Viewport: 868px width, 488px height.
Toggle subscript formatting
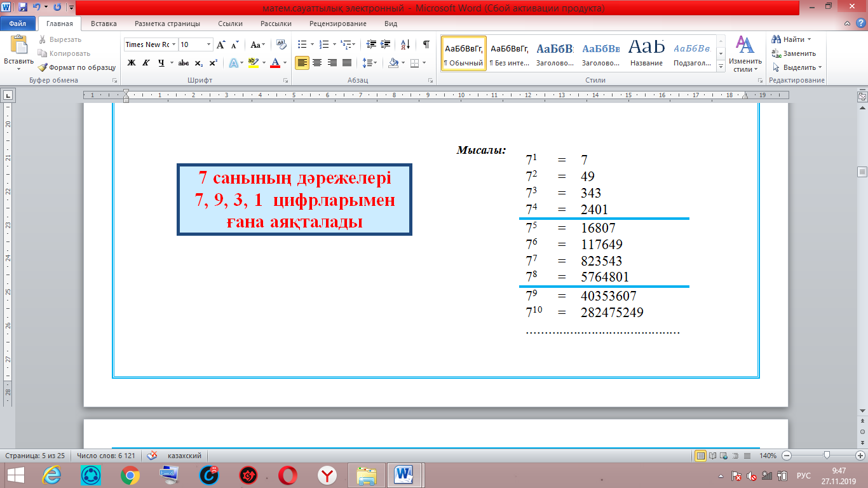pyautogui.click(x=199, y=63)
